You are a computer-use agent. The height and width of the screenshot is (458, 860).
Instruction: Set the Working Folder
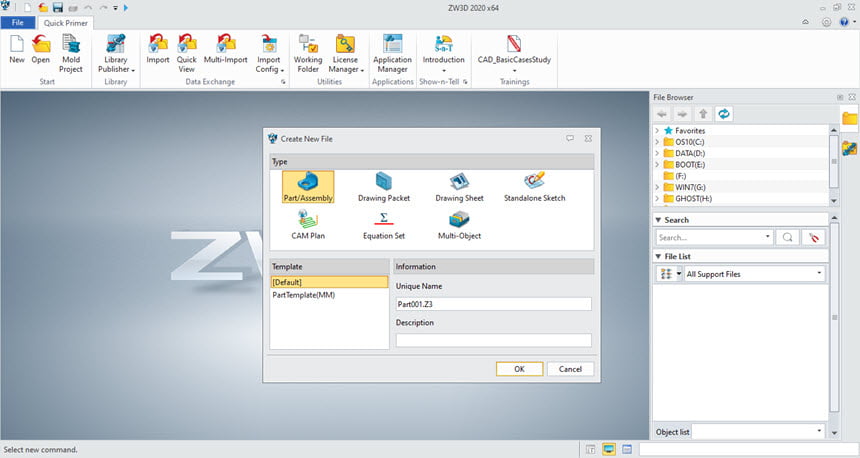[308, 54]
